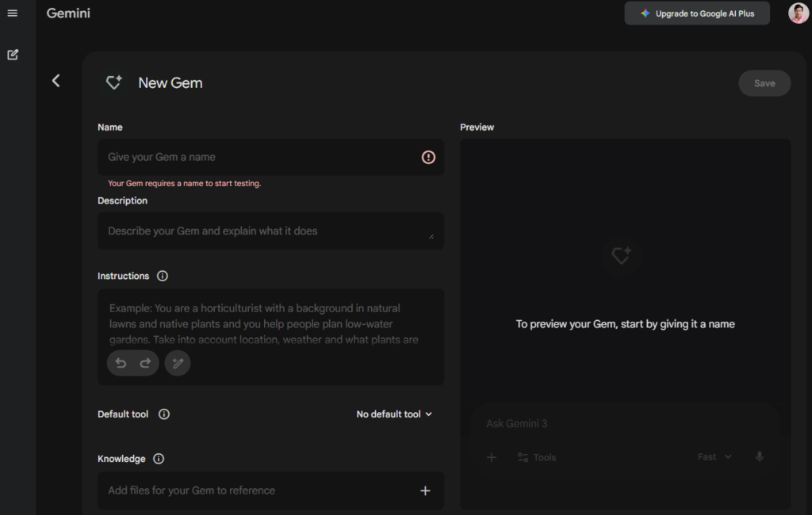Screen dimensions: 812x515
Task: Click the Default tool info icon
Action: pyautogui.click(x=163, y=414)
